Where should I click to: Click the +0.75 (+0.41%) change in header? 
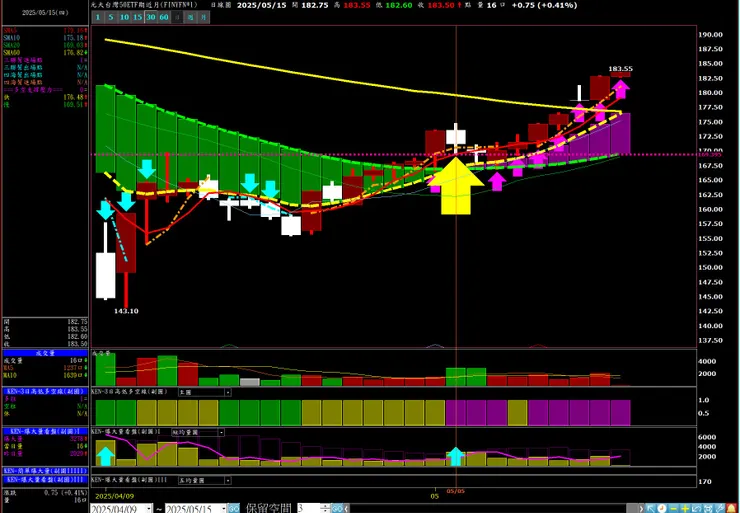pyautogui.click(x=544, y=5)
